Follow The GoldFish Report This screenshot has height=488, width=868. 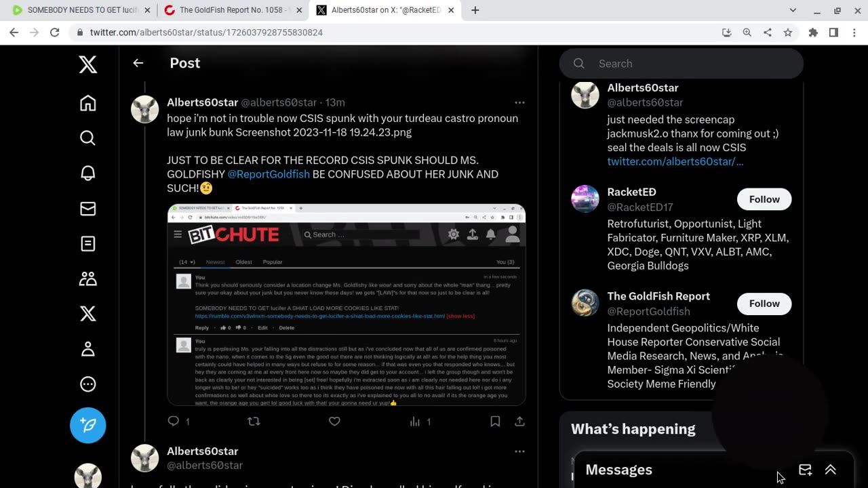pyautogui.click(x=764, y=304)
